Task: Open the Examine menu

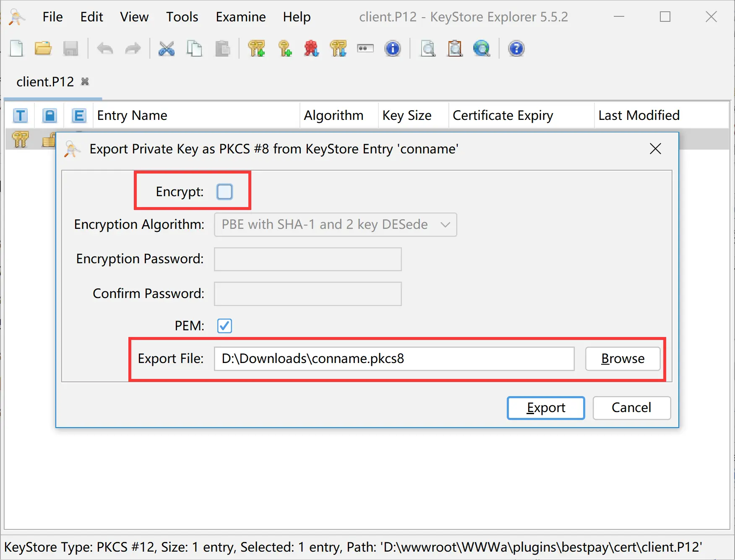Action: coord(240,17)
